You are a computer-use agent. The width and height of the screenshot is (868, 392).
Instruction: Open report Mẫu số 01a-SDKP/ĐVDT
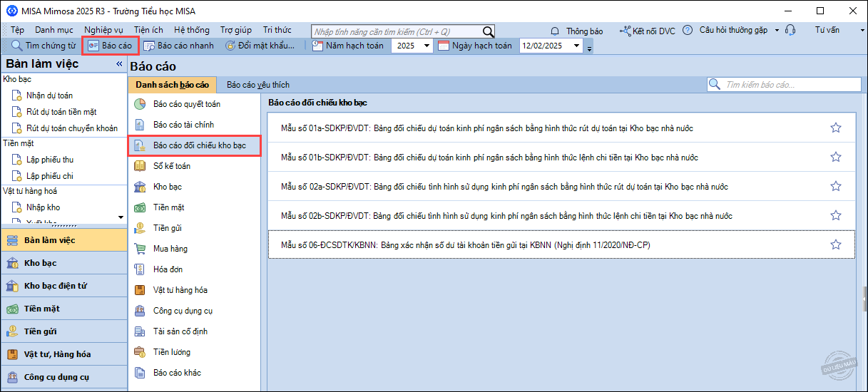pyautogui.click(x=561, y=128)
